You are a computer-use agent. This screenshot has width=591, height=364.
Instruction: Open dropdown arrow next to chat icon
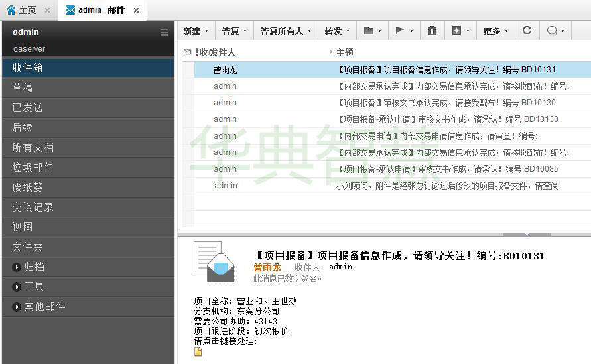pos(562,31)
